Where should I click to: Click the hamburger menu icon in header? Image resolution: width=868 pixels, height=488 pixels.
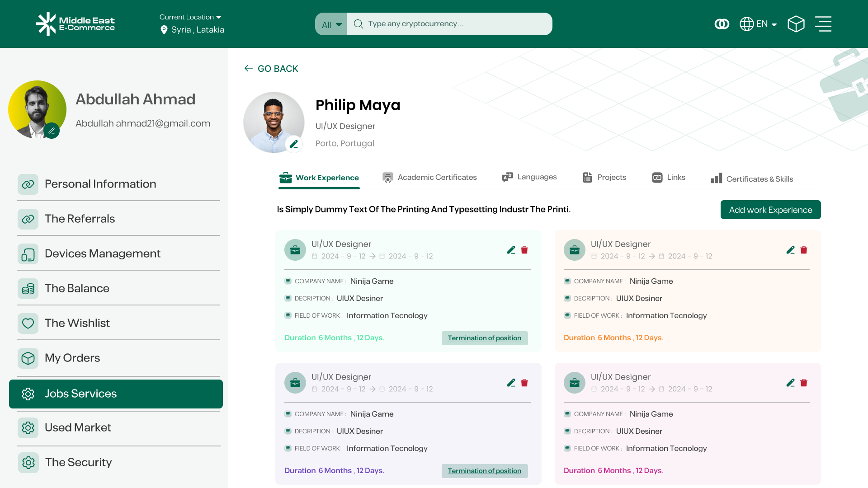click(x=823, y=24)
